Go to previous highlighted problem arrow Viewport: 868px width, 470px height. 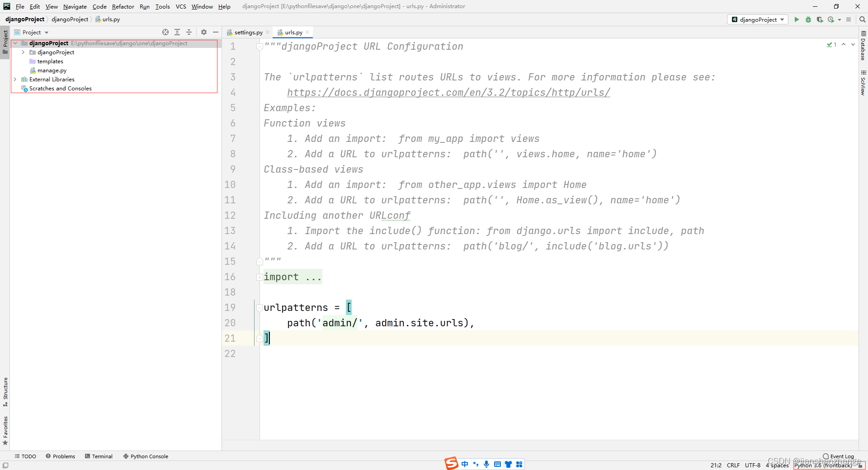coord(844,45)
